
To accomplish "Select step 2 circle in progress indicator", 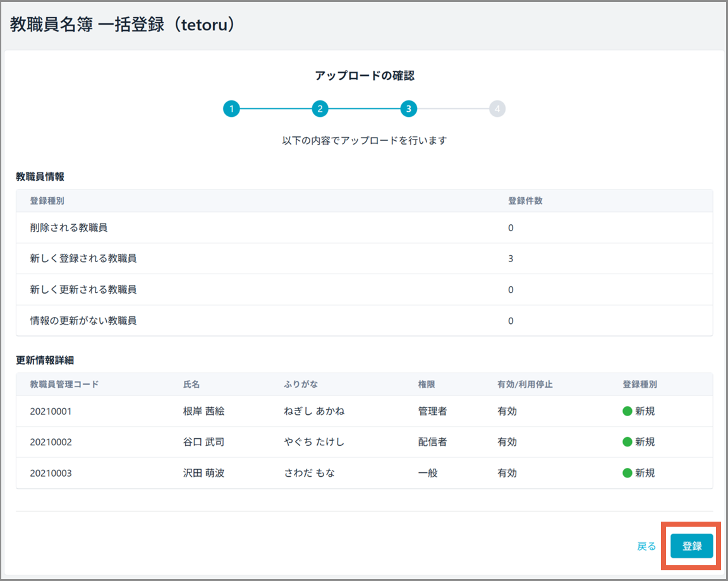I will [320, 109].
